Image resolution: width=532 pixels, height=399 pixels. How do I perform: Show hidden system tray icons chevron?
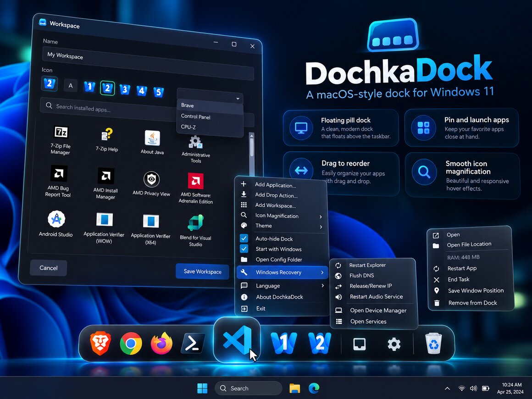447,388
